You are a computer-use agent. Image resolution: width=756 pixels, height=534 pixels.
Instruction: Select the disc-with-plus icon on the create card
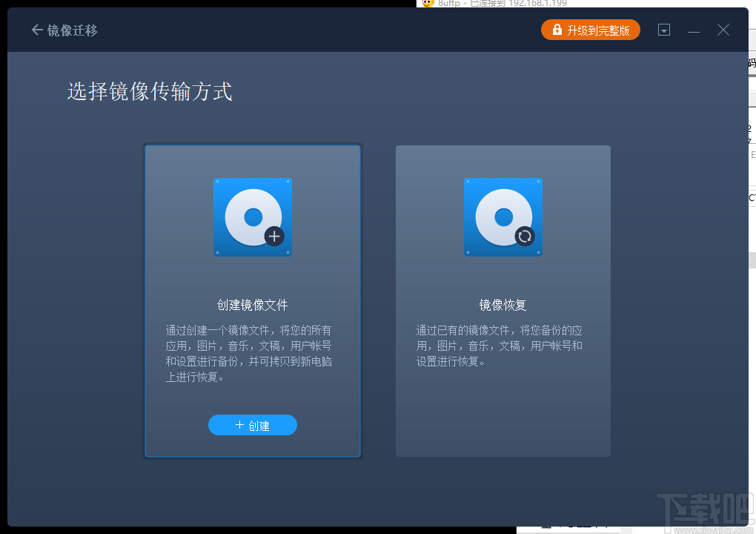(252, 217)
